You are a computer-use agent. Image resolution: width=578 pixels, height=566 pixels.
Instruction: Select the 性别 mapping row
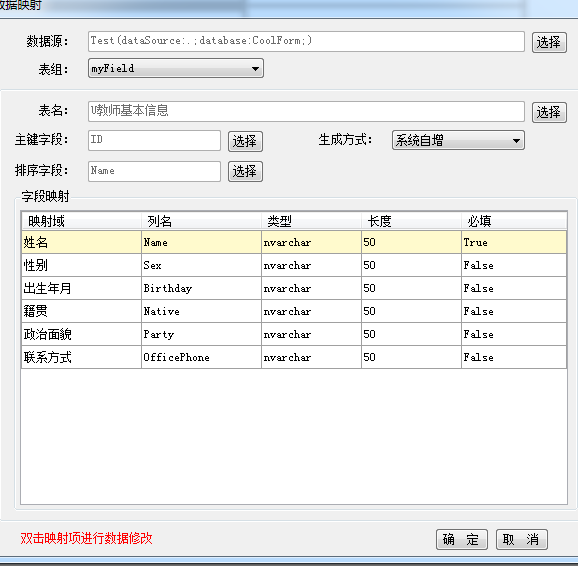click(x=294, y=265)
